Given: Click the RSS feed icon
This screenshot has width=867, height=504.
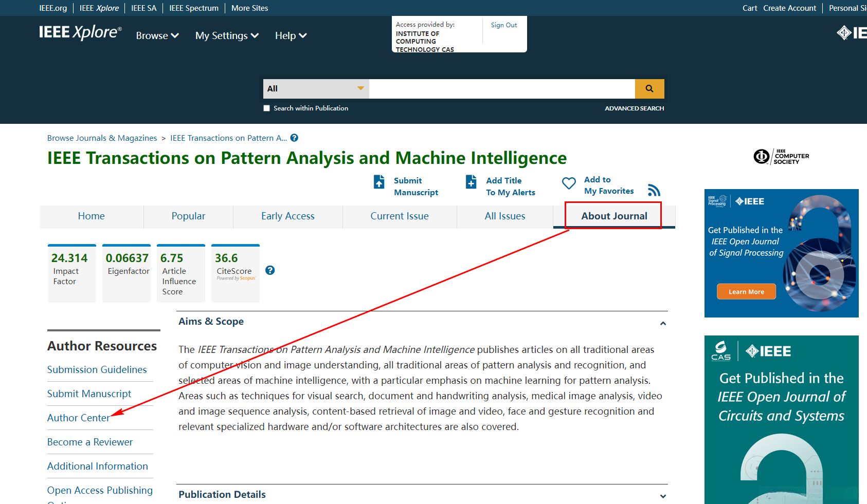Looking at the screenshot, I should tap(654, 191).
